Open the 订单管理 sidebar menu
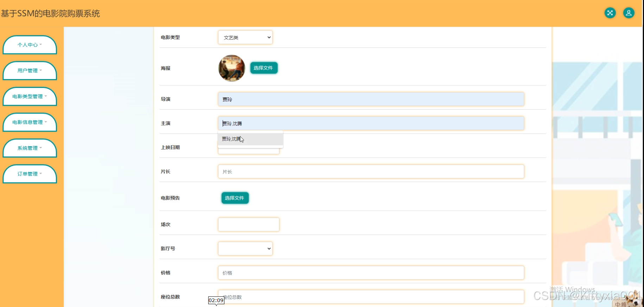 (30, 174)
